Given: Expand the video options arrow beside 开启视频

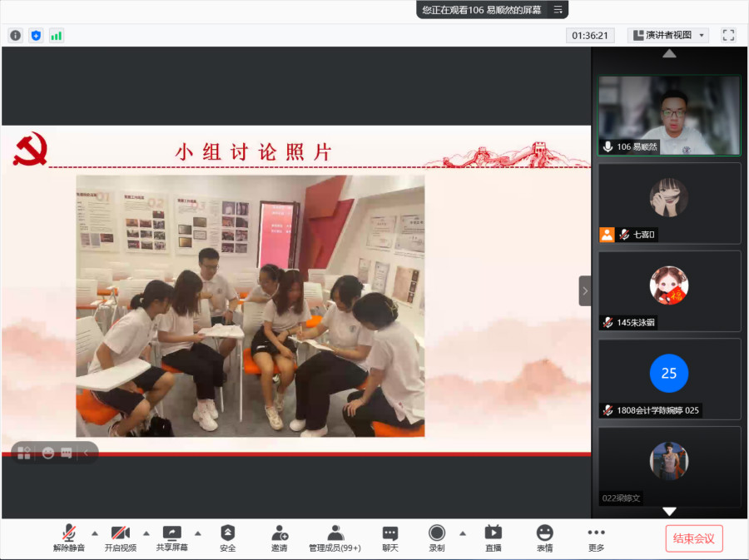Looking at the screenshot, I should [x=146, y=533].
